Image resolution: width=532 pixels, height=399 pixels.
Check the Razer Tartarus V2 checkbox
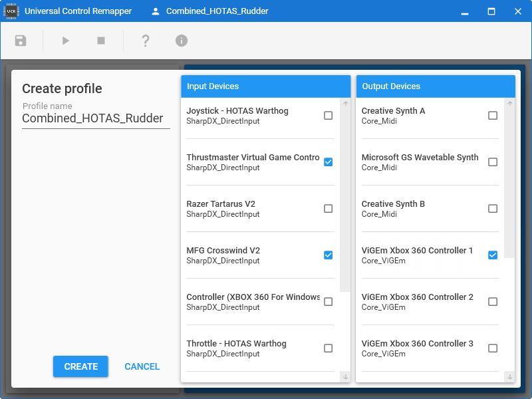(x=328, y=209)
